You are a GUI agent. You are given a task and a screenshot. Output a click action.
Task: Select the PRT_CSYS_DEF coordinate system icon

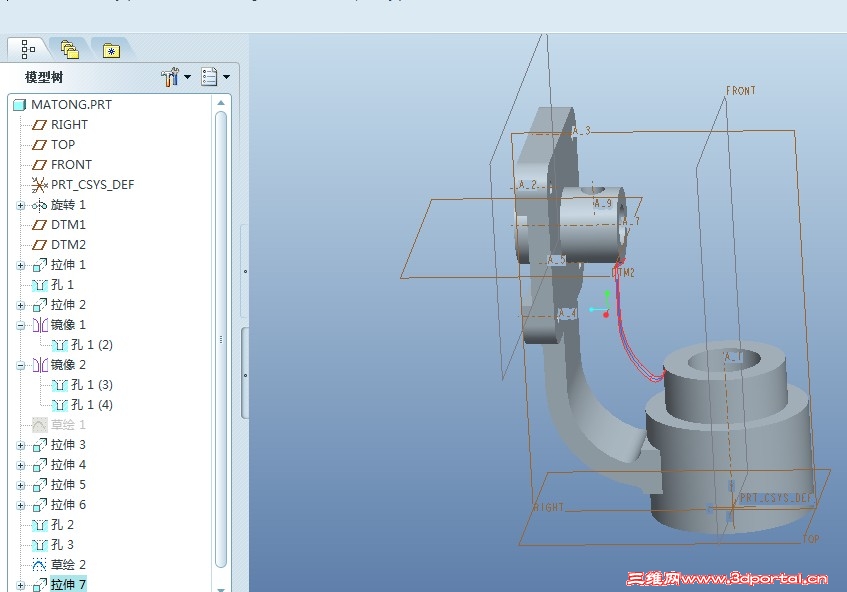click(39, 185)
